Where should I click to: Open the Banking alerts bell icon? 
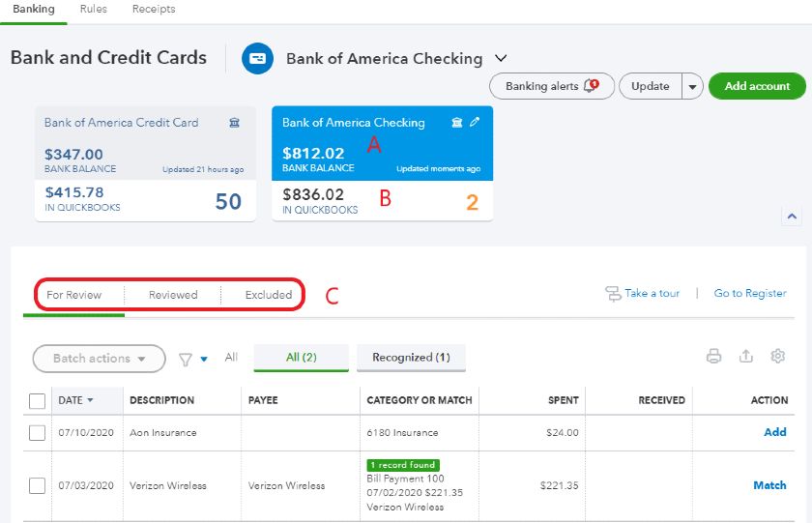(x=591, y=85)
